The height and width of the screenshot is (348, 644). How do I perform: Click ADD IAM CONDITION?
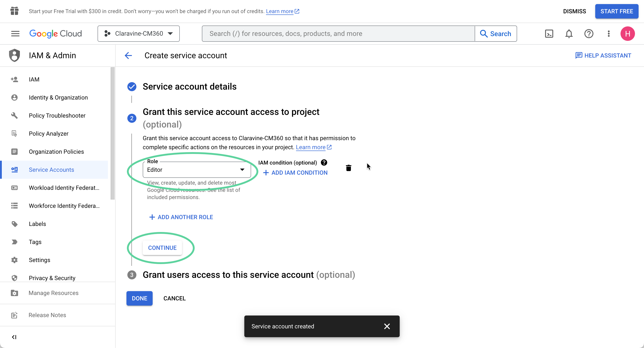pos(295,173)
